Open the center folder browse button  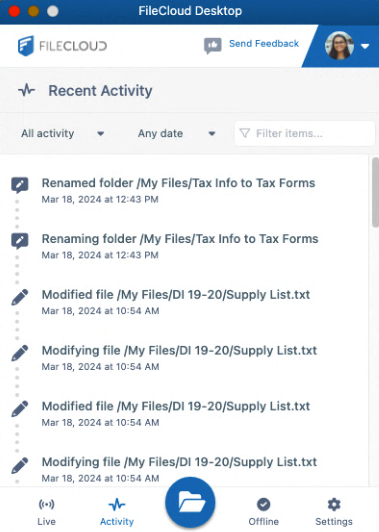coord(190,502)
